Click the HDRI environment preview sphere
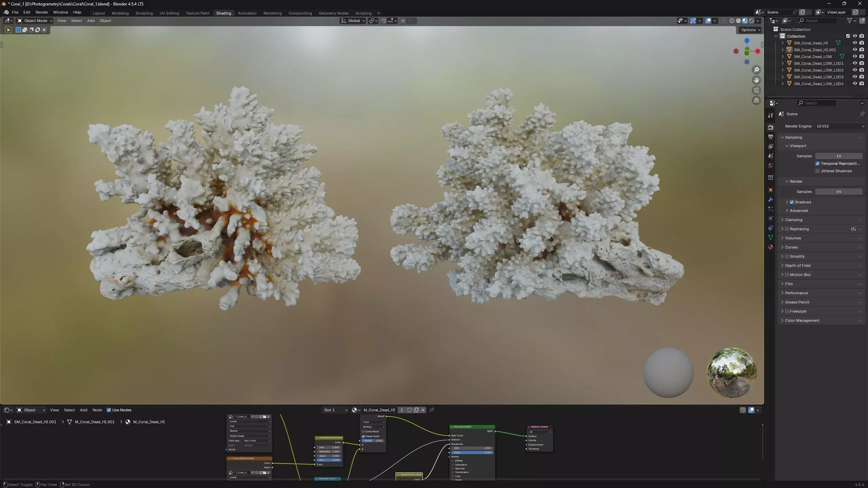This screenshot has height=488, width=868. [x=732, y=373]
